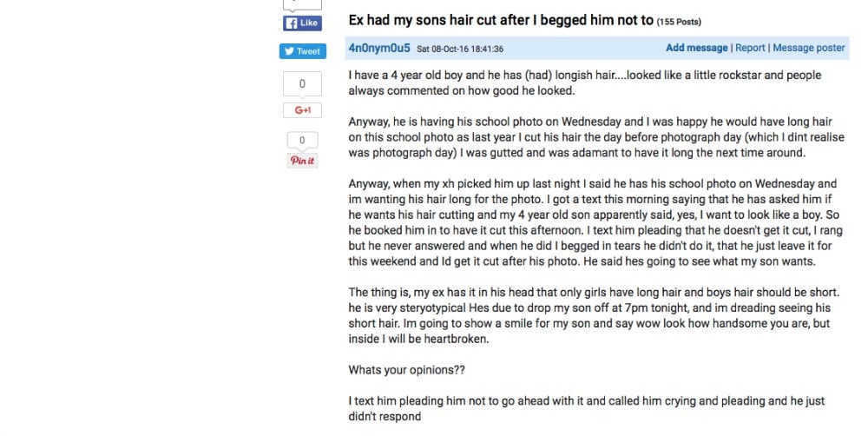The image size is (868, 436).
Task: Click the paragraph starting 'Anyway, when my xh'
Action: click(595, 222)
